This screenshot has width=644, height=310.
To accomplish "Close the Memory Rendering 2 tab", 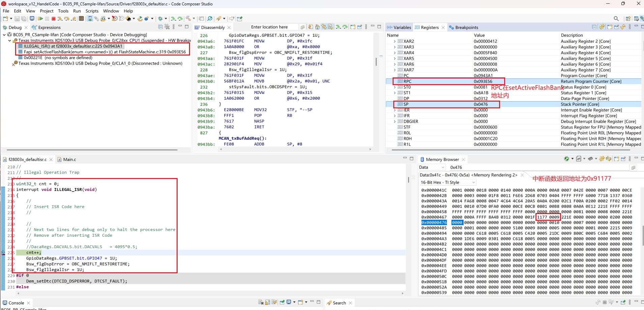I will coord(522,175).
